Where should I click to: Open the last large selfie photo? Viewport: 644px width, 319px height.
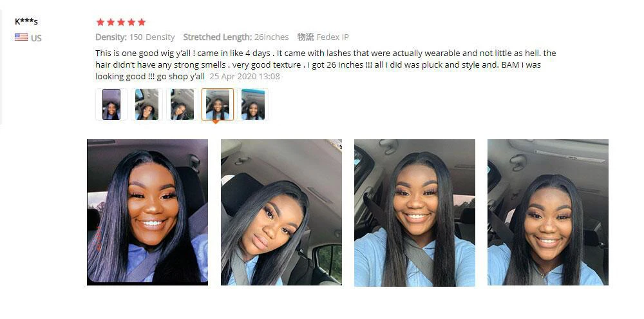click(548, 212)
